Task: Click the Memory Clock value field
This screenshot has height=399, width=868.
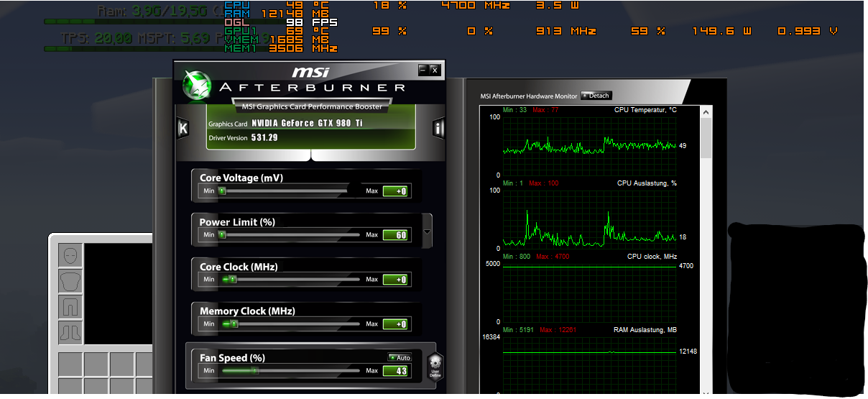Action: pos(396,324)
